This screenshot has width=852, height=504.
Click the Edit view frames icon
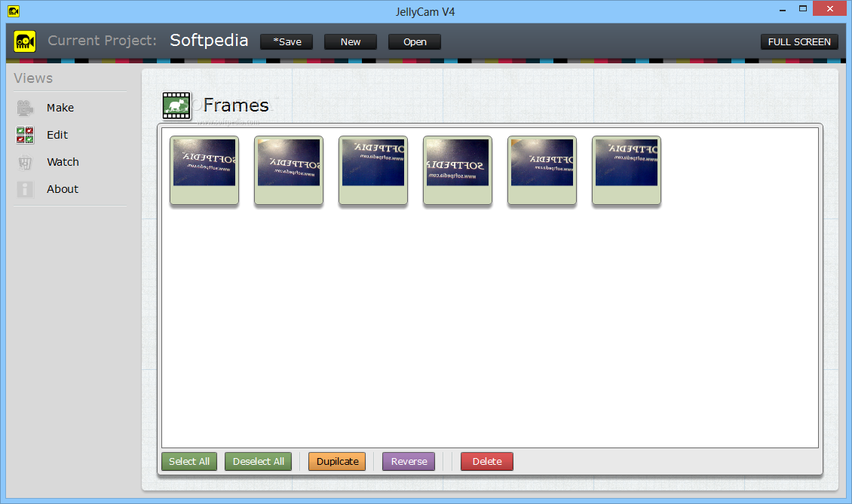[x=25, y=135]
